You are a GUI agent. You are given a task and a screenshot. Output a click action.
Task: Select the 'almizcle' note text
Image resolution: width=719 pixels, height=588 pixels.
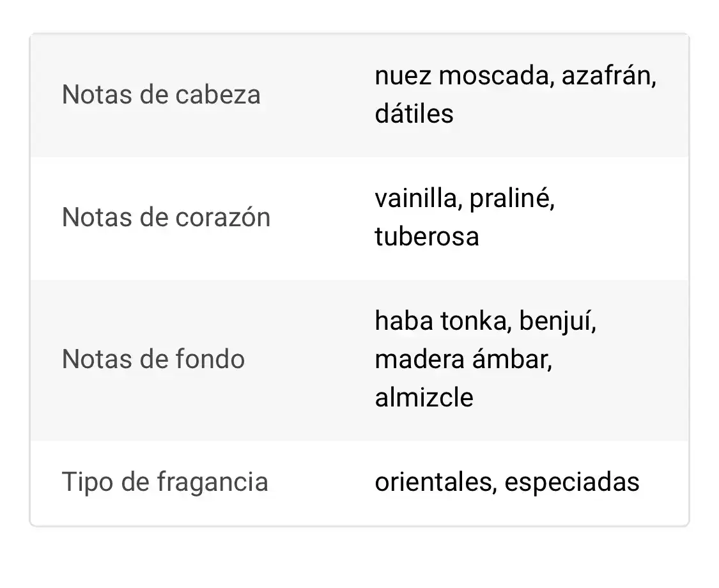424,398
